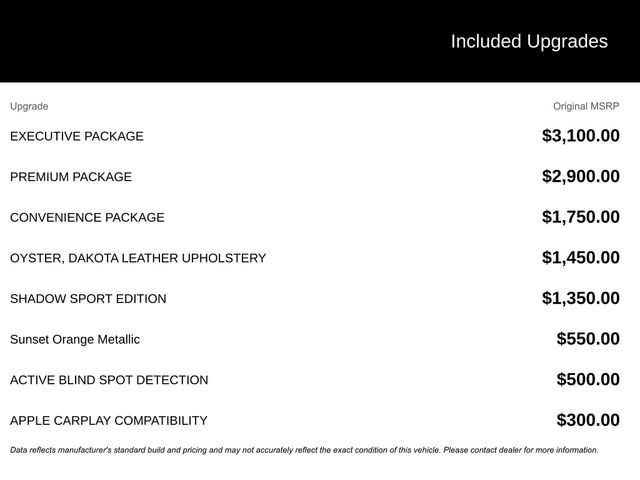The height and width of the screenshot is (480, 640).
Task: Click the $1,350.00 price
Action: click(580, 299)
